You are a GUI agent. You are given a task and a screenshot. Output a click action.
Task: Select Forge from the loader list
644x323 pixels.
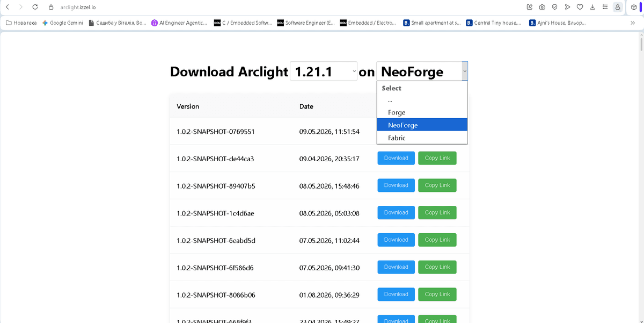coord(422,112)
